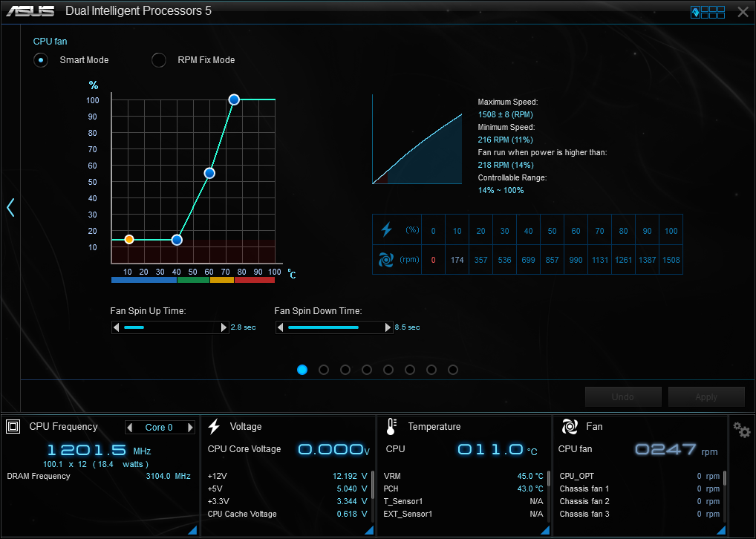Click the Chassis fan 2 row
The image size is (756, 539).
click(x=639, y=501)
